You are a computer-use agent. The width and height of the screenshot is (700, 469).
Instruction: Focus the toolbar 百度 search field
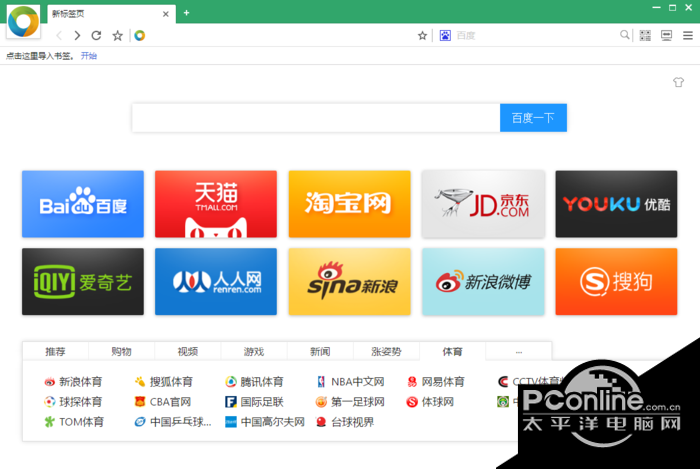pos(534,36)
